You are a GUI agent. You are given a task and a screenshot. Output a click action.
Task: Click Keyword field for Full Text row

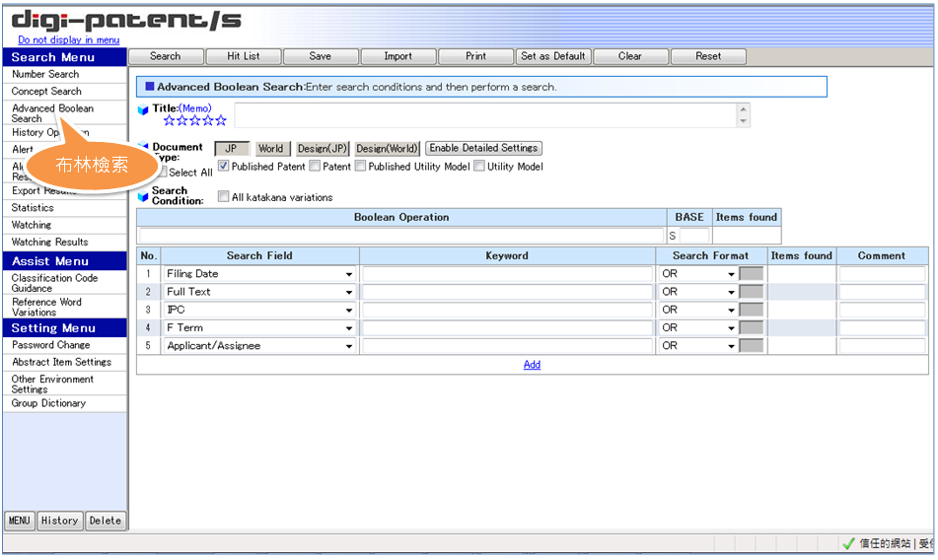pos(507,292)
